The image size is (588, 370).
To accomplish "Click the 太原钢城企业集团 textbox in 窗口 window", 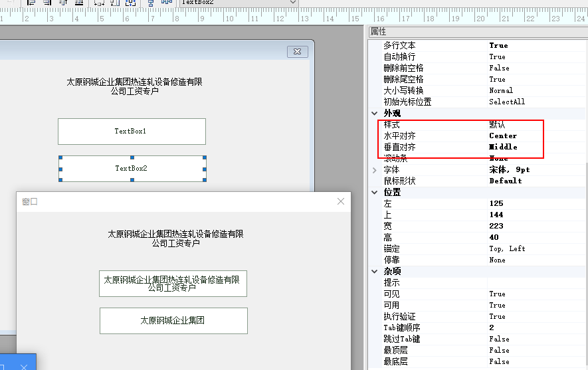I will point(173,321).
